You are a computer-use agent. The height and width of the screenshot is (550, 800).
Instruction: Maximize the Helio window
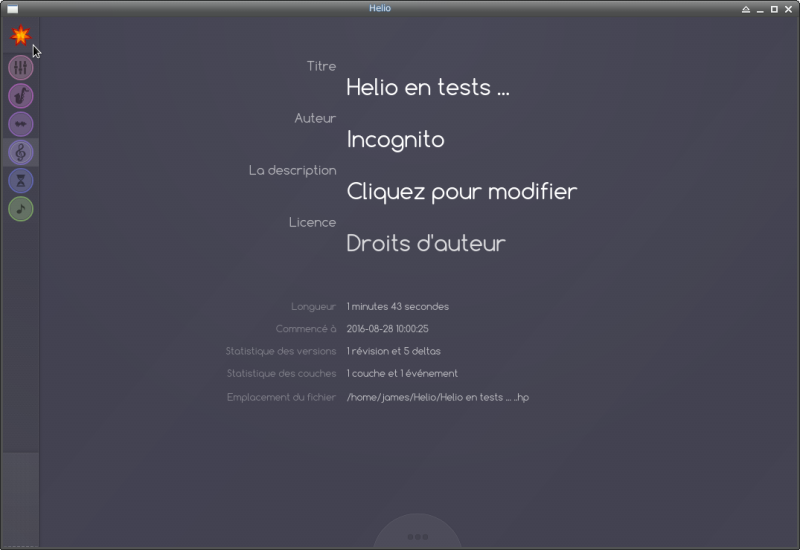coord(774,9)
